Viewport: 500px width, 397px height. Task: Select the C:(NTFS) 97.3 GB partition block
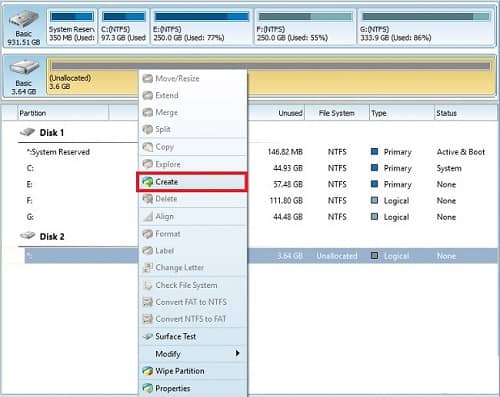point(123,27)
